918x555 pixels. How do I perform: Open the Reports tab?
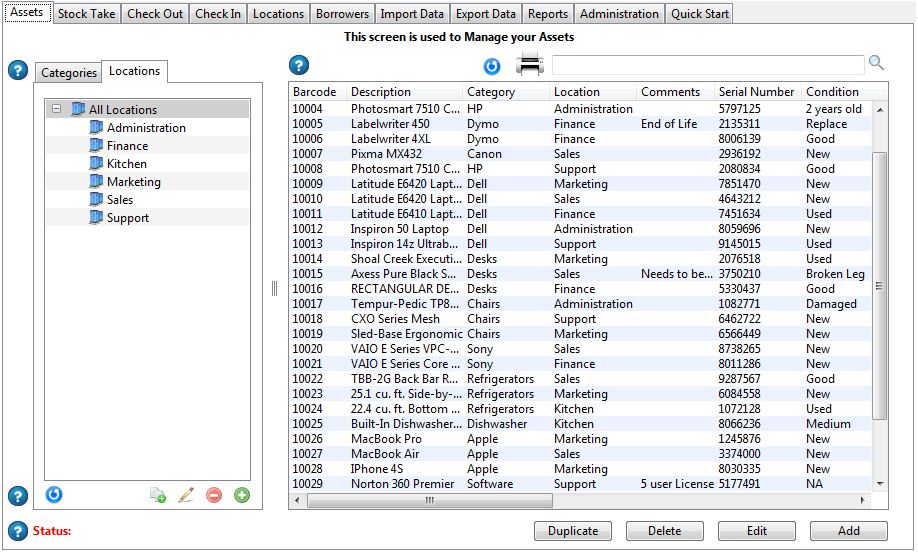548,14
